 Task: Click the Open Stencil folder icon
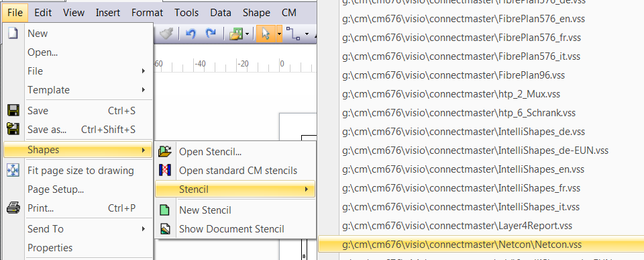(165, 151)
